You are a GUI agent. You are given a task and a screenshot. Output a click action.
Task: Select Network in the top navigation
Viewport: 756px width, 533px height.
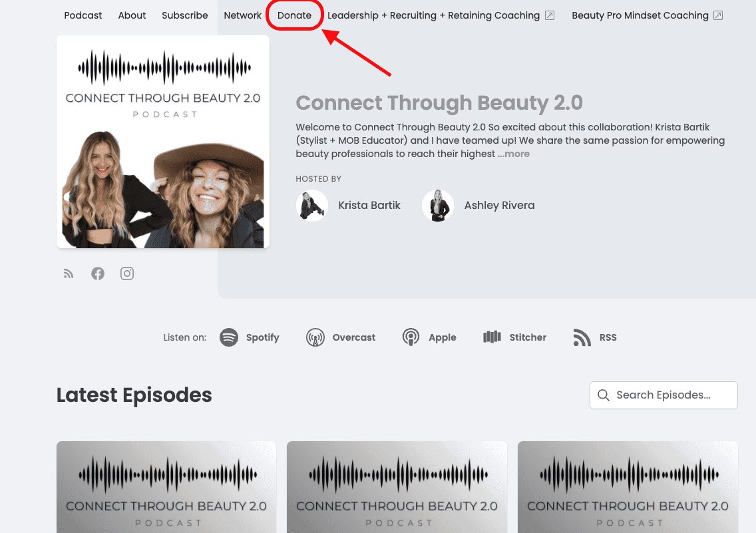pos(242,15)
